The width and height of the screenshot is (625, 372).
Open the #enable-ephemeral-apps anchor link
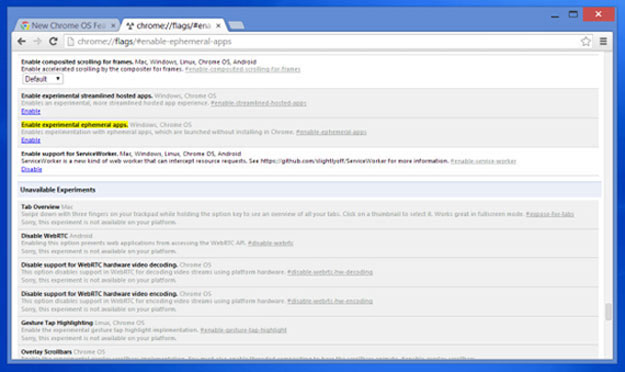[x=331, y=132]
